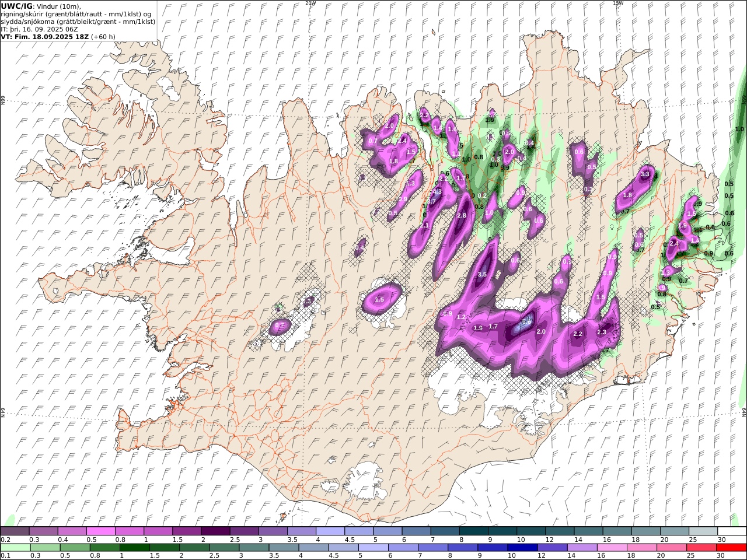Viewport: 747px width, 560px height.
Task: Click the pale gray upper-legend swatch labeled 25
Action: (x=703, y=531)
